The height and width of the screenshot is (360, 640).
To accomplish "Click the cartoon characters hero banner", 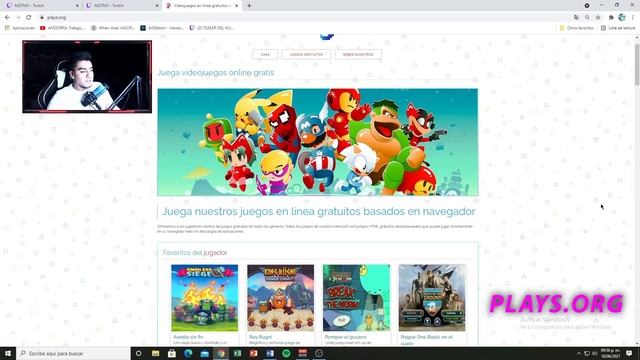I will [318, 142].
